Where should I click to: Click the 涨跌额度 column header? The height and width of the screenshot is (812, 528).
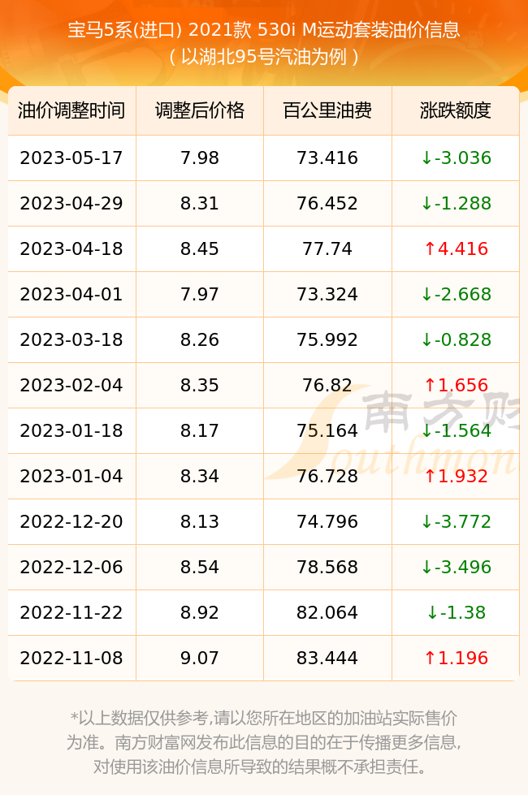(456, 110)
